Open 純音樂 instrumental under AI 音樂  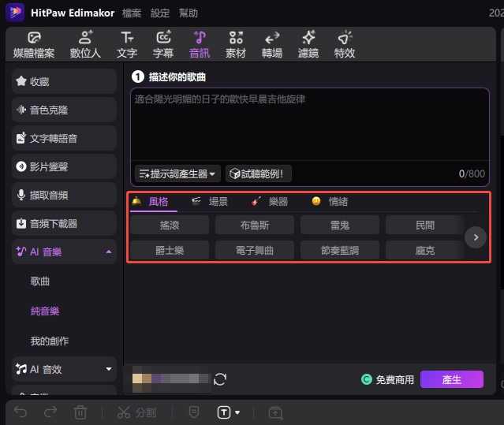(x=45, y=311)
